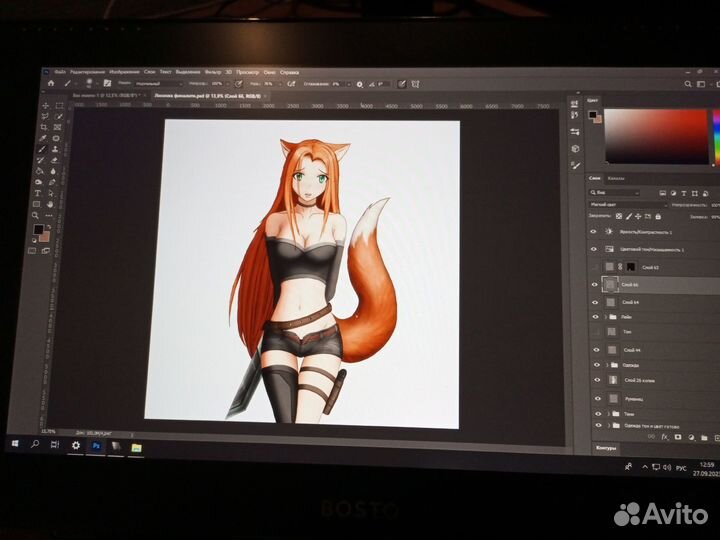Open the layer filter Вид dropdown

click(614, 192)
